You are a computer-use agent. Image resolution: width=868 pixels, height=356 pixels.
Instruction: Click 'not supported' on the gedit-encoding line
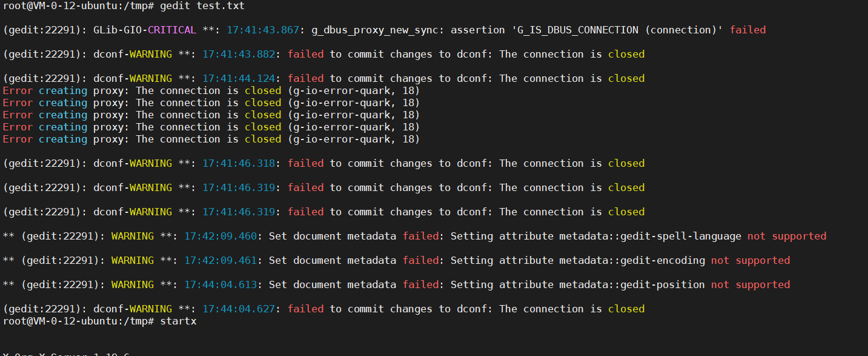click(750, 260)
